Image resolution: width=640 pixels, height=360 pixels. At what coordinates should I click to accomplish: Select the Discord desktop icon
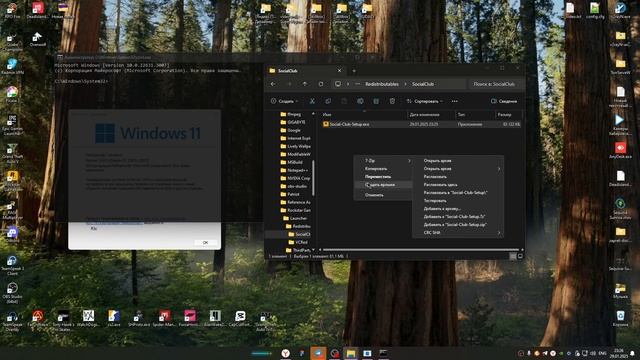coord(12,235)
